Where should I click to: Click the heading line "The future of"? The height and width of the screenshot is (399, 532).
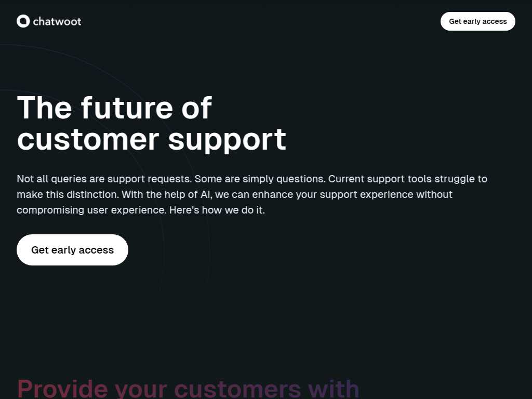pyautogui.click(x=114, y=108)
